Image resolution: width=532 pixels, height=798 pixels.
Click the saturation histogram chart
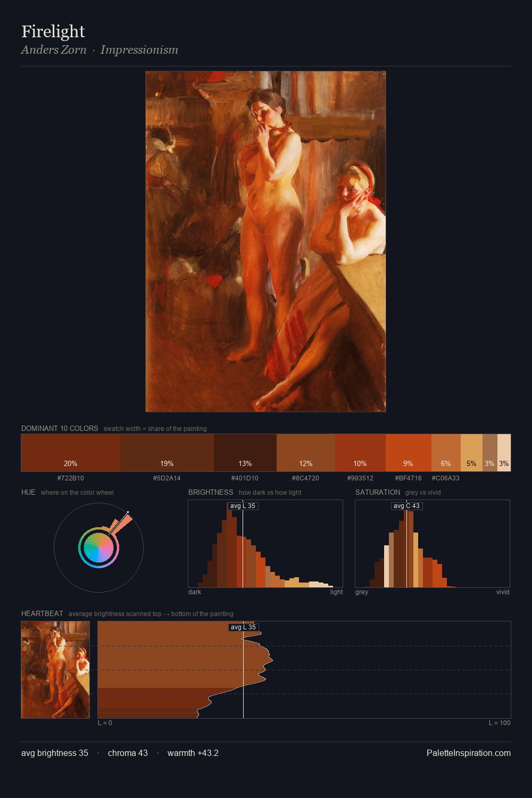433,544
